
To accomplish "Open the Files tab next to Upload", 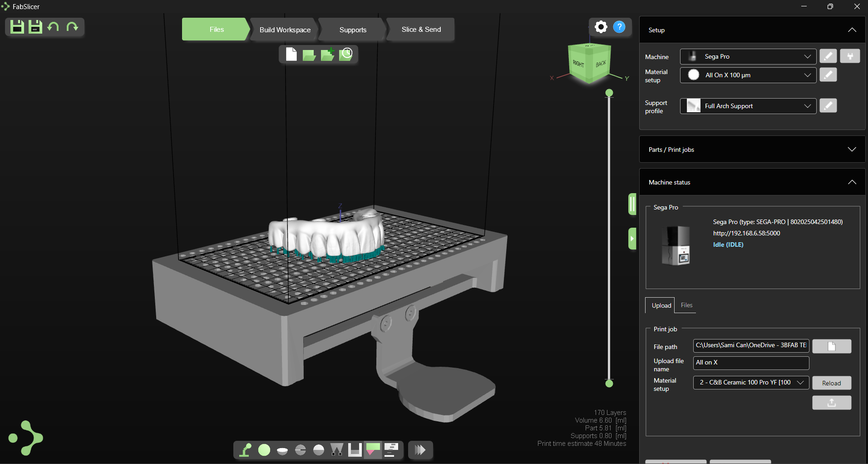I will pyautogui.click(x=686, y=305).
